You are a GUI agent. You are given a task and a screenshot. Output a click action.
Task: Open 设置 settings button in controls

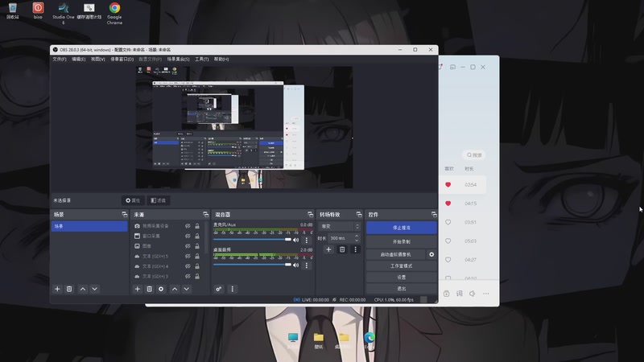pyautogui.click(x=401, y=277)
